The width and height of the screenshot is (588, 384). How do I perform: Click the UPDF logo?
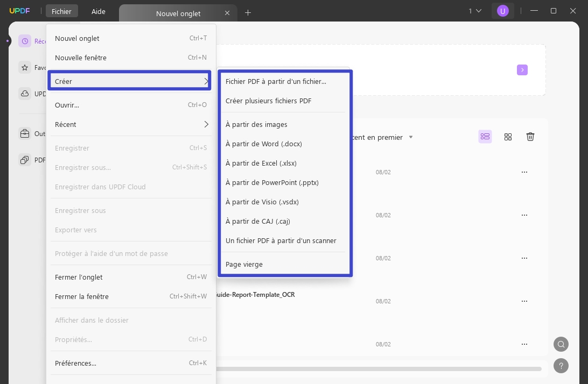(x=19, y=11)
